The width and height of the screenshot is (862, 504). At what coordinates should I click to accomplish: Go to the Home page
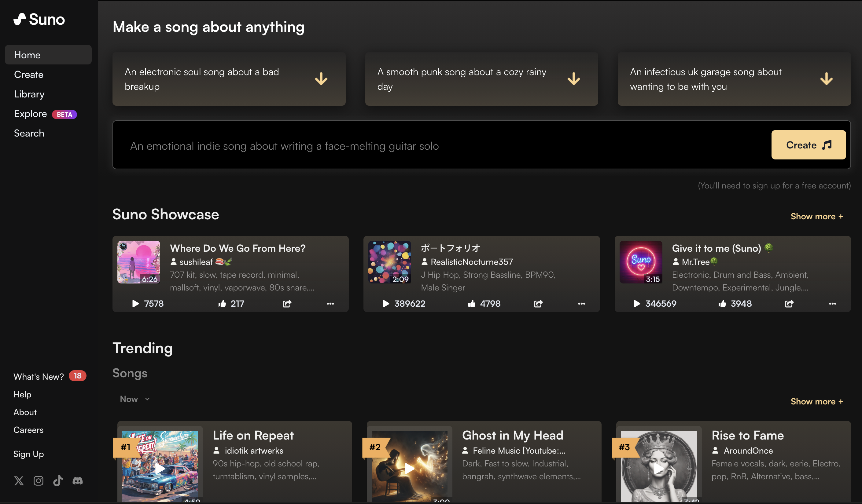click(48, 55)
